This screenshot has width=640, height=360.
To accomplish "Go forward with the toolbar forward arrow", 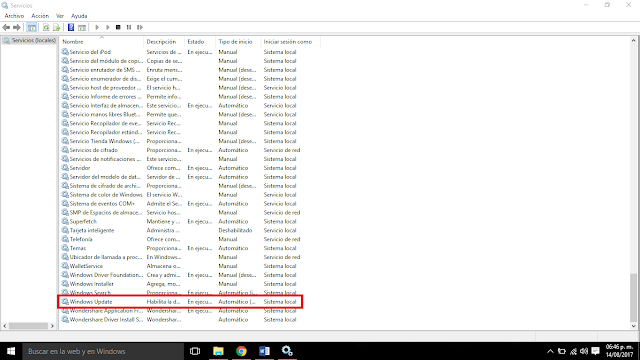I will tap(17, 27).
